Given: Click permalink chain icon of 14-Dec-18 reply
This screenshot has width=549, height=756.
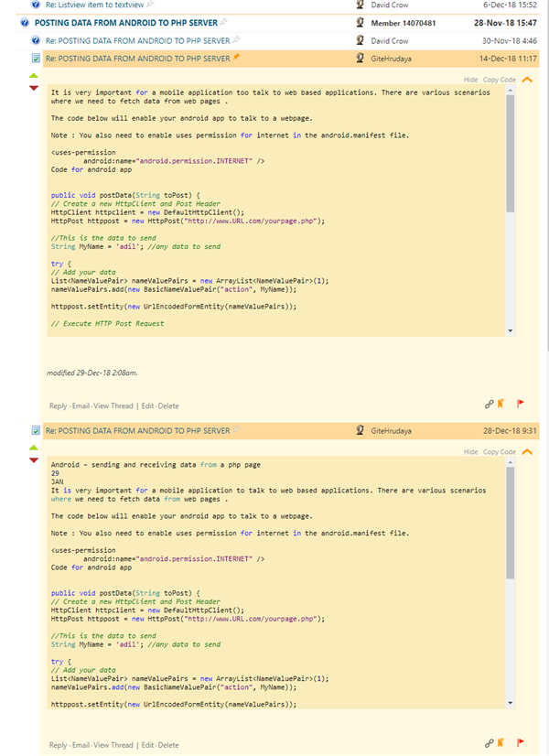Looking at the screenshot, I should tap(489, 404).
